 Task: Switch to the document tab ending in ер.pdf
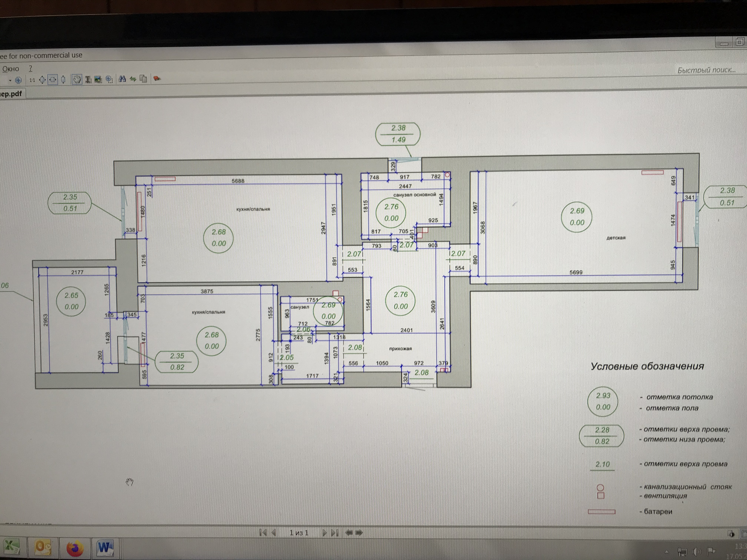(x=12, y=94)
